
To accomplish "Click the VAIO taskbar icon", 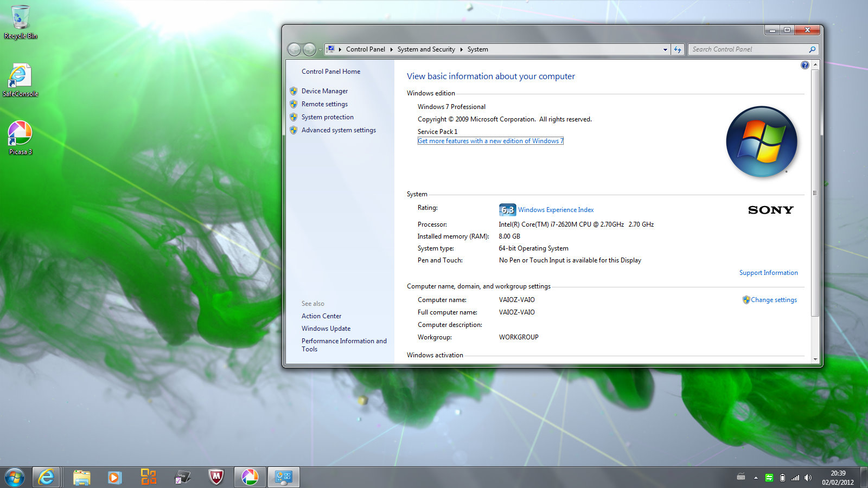I will [182, 477].
